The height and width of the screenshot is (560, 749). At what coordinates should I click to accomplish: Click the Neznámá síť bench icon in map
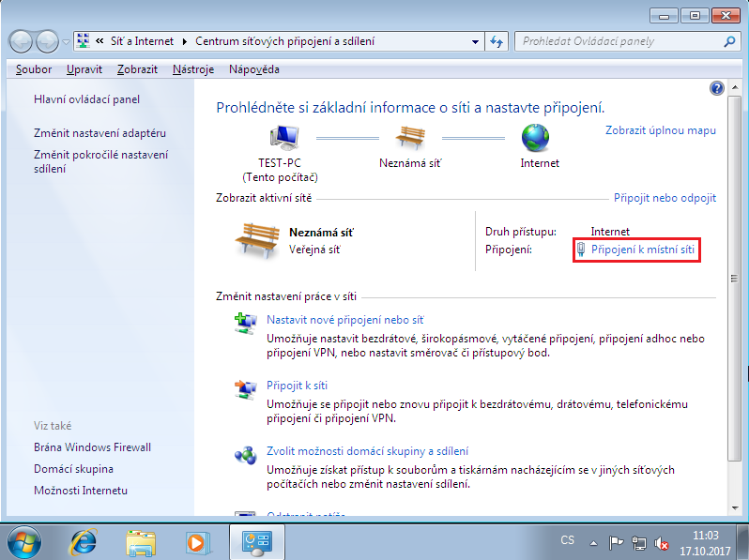(409, 138)
